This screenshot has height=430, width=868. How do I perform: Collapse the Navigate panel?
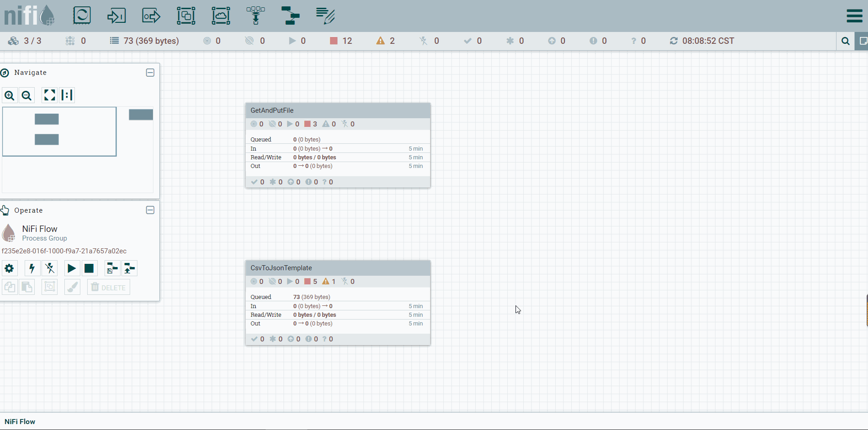(x=150, y=73)
